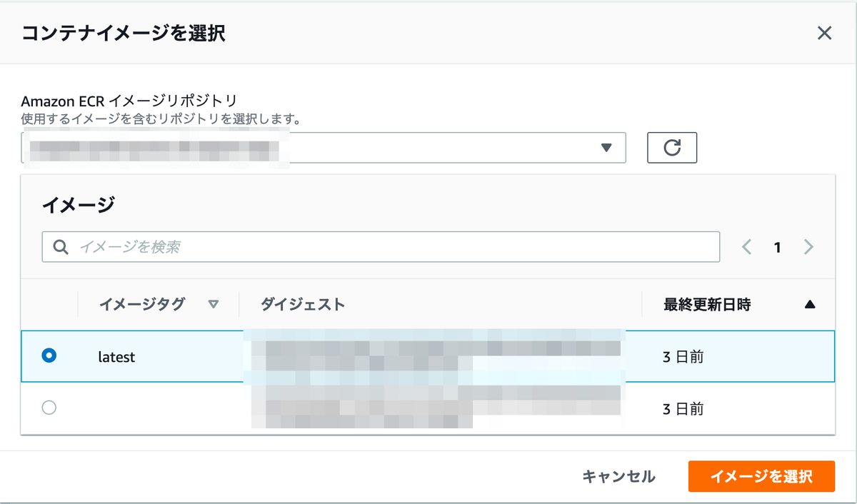Expand the イメージタグ filter dropdown

(212, 304)
